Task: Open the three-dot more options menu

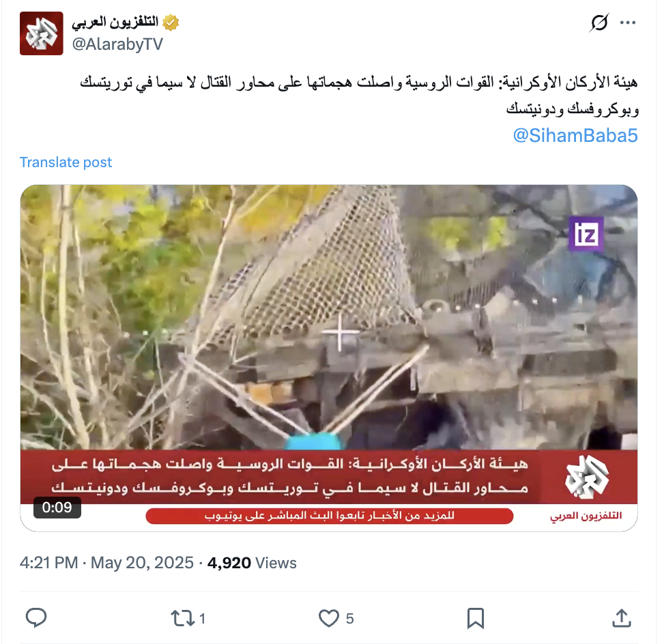Action: click(628, 23)
